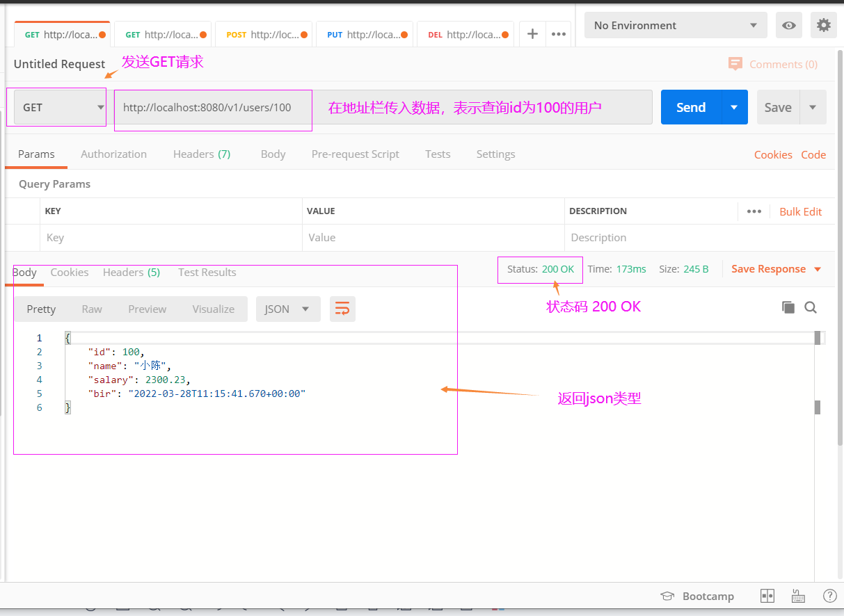Click the Save button
The image size is (844, 616).
click(778, 107)
